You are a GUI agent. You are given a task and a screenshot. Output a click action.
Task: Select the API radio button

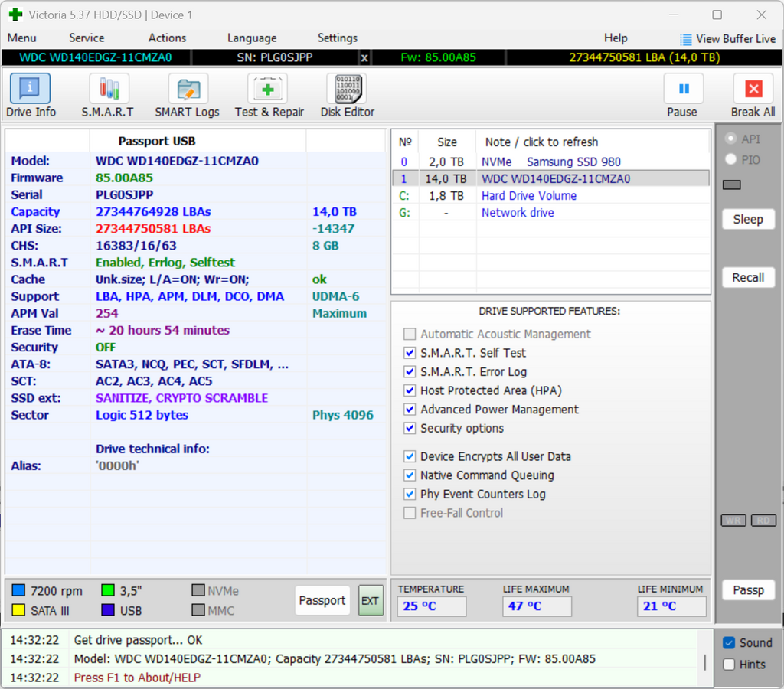730,138
